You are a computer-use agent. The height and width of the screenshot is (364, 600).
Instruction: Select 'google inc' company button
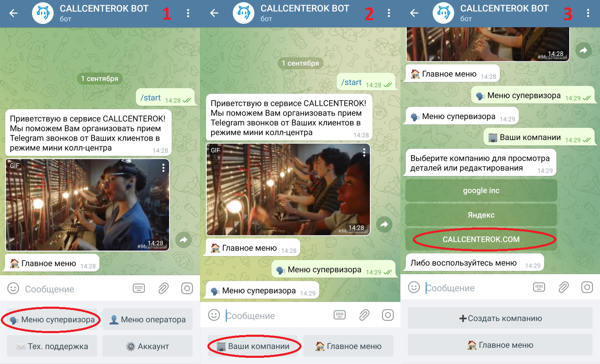(x=481, y=190)
